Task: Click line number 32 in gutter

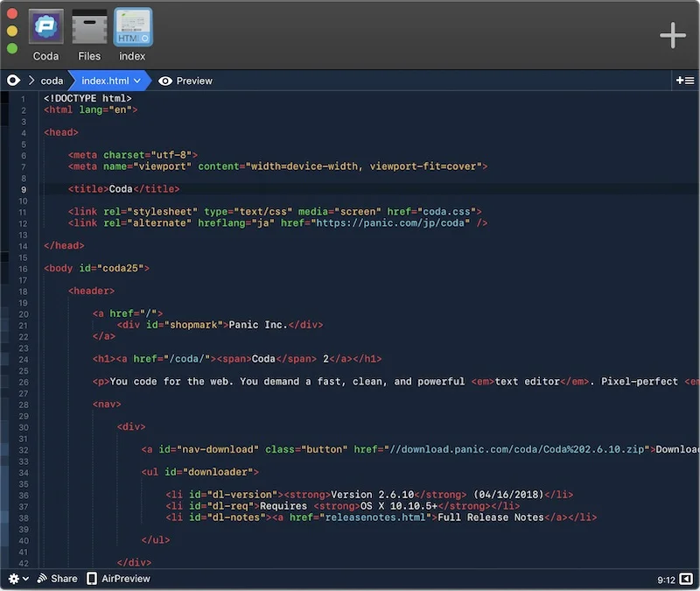Action: coord(24,450)
